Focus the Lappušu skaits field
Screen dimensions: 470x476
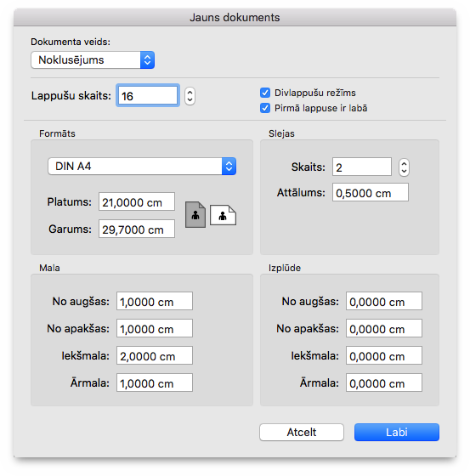pos(148,95)
